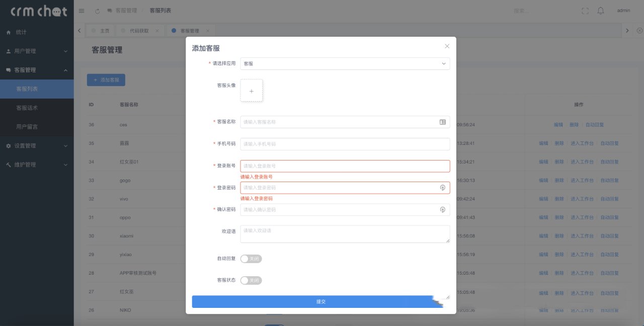
Task: Collapse 客服管理 sidebar menu
Action: [37, 70]
